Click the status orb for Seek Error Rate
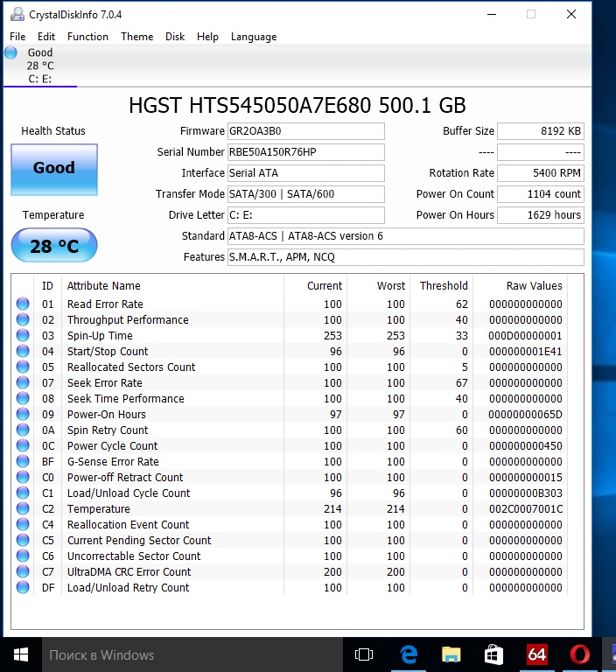Screen dimensions: 616x672 coord(23,382)
